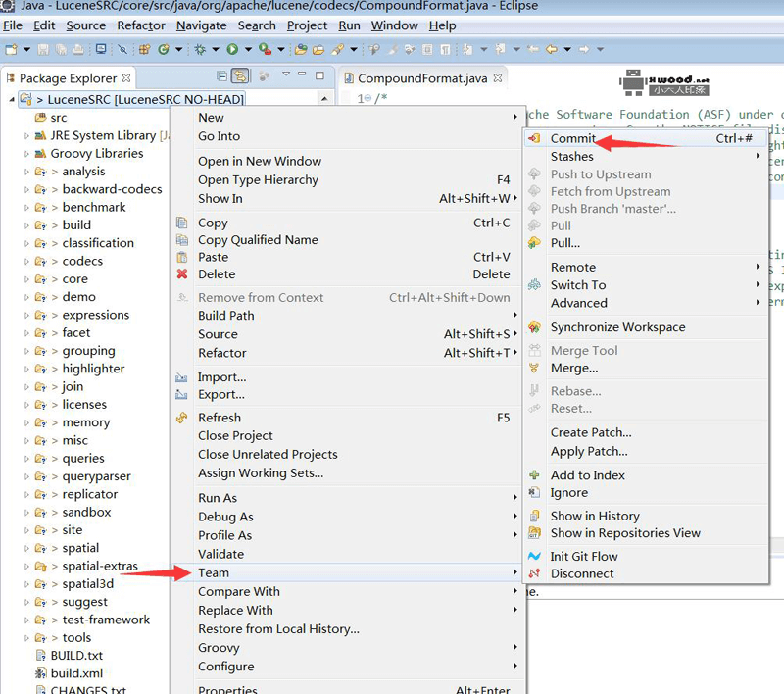This screenshot has width=784, height=694.
Task: Click Package Explorer scrollbar up arrow
Action: [x=324, y=98]
